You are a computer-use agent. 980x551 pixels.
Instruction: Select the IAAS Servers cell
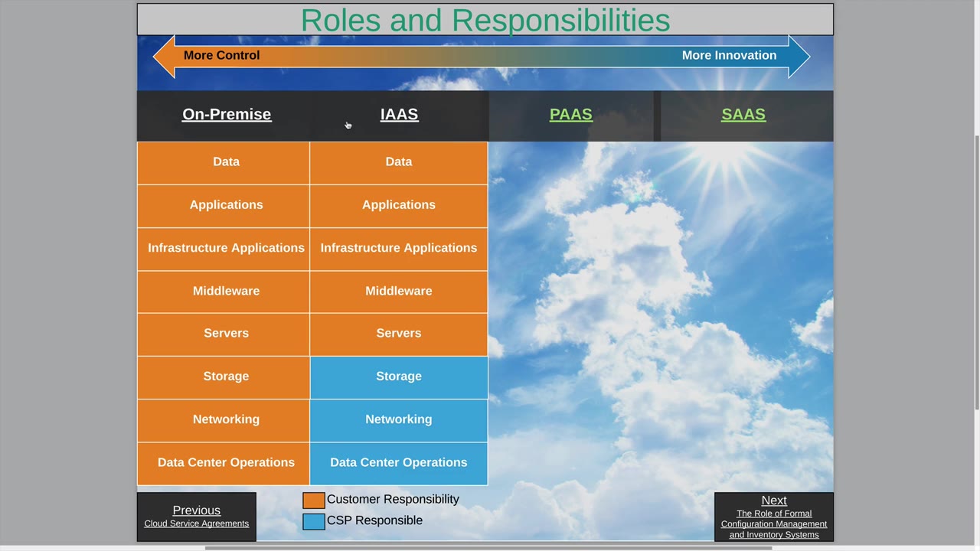(x=399, y=334)
